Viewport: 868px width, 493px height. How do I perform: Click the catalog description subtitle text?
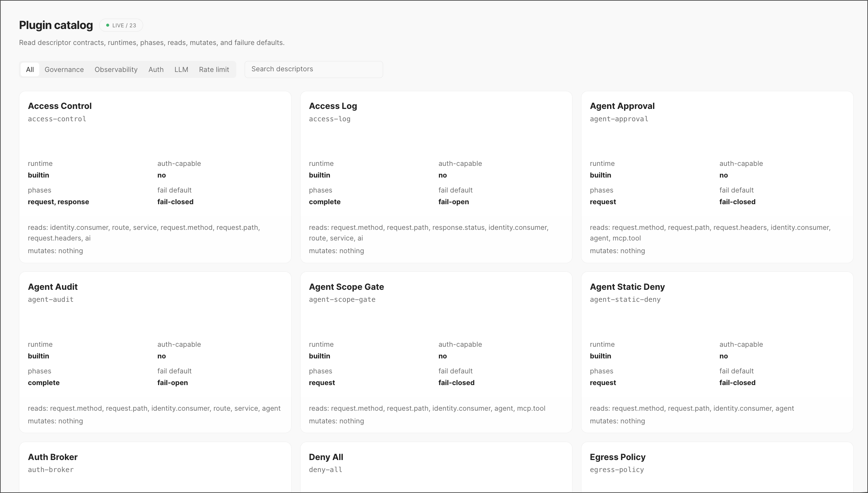(151, 43)
